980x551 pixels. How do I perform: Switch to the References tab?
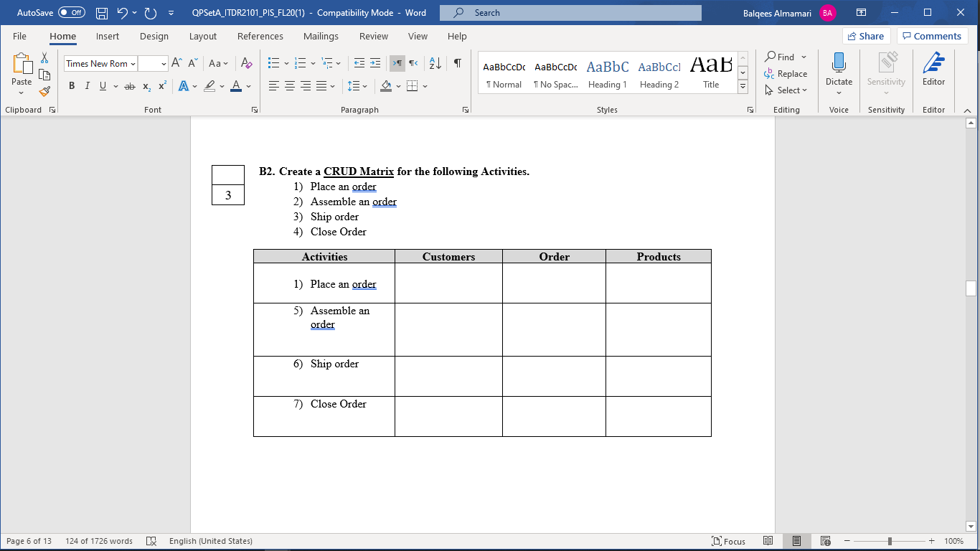coord(260,36)
